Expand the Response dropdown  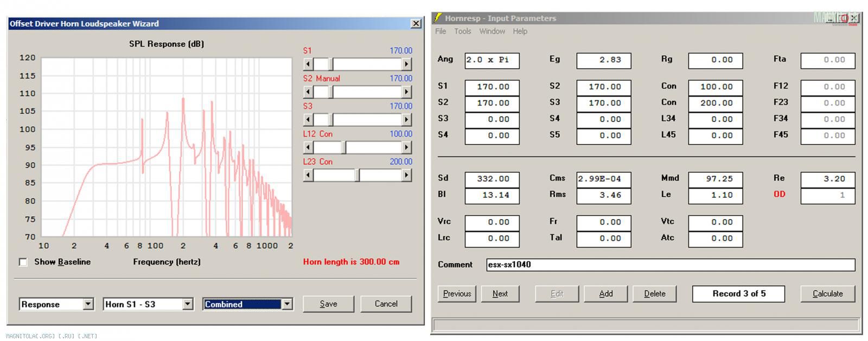coord(88,304)
